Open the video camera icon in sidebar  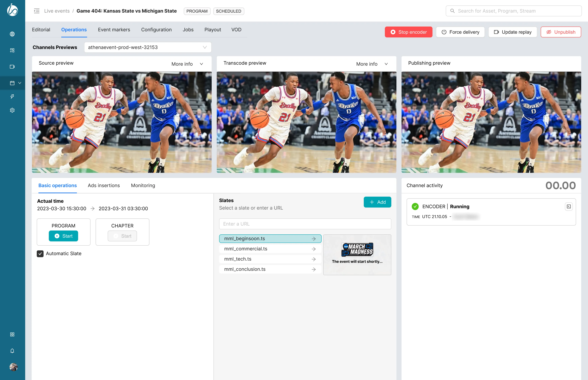pyautogui.click(x=12, y=67)
